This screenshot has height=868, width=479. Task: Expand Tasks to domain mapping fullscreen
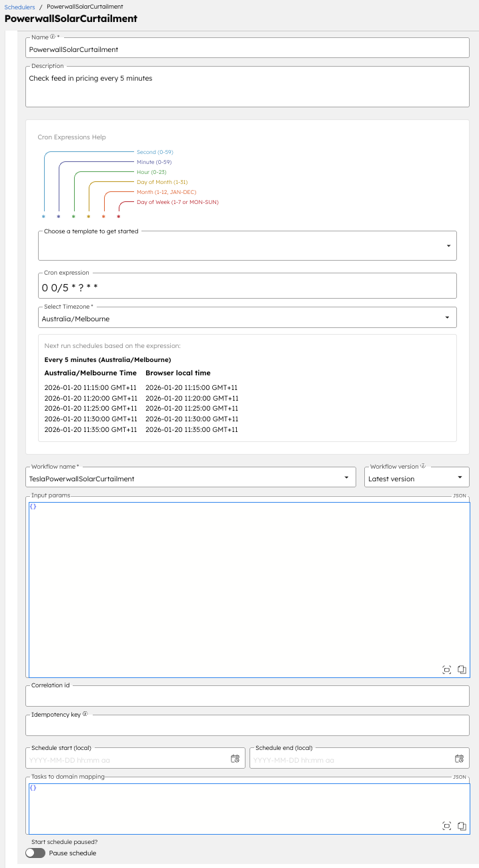[447, 826]
